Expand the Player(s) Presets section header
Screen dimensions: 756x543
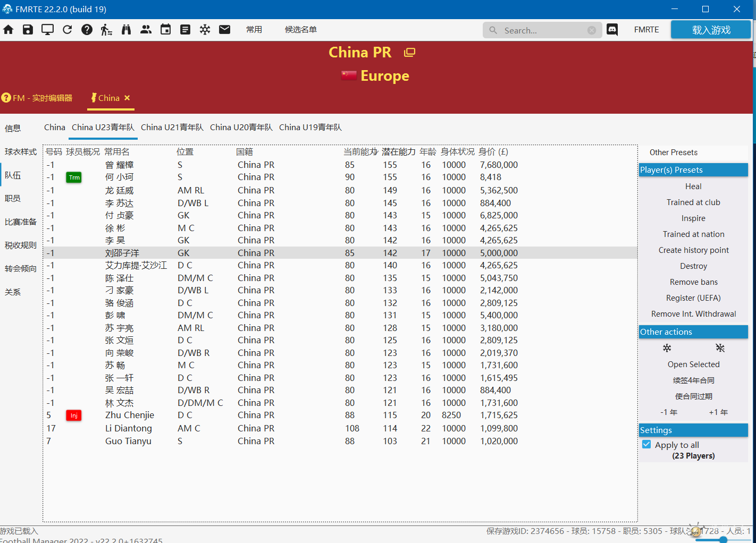(x=693, y=170)
